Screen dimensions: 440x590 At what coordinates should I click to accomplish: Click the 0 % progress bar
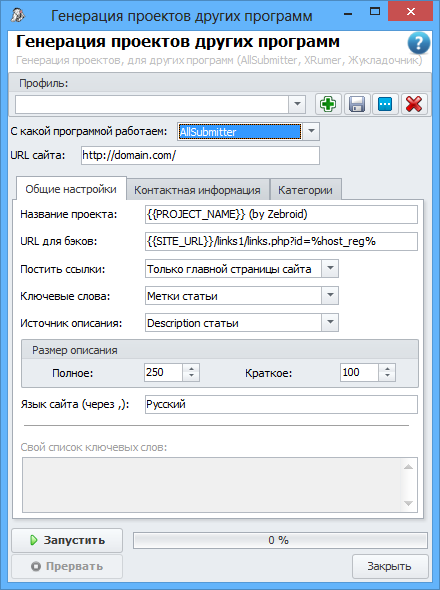pyautogui.click(x=280, y=540)
